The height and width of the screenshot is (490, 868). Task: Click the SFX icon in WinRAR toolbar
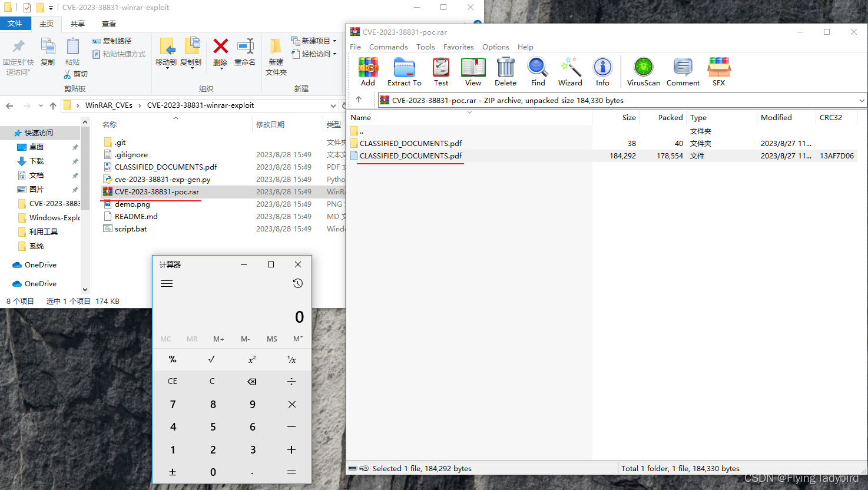[719, 72]
